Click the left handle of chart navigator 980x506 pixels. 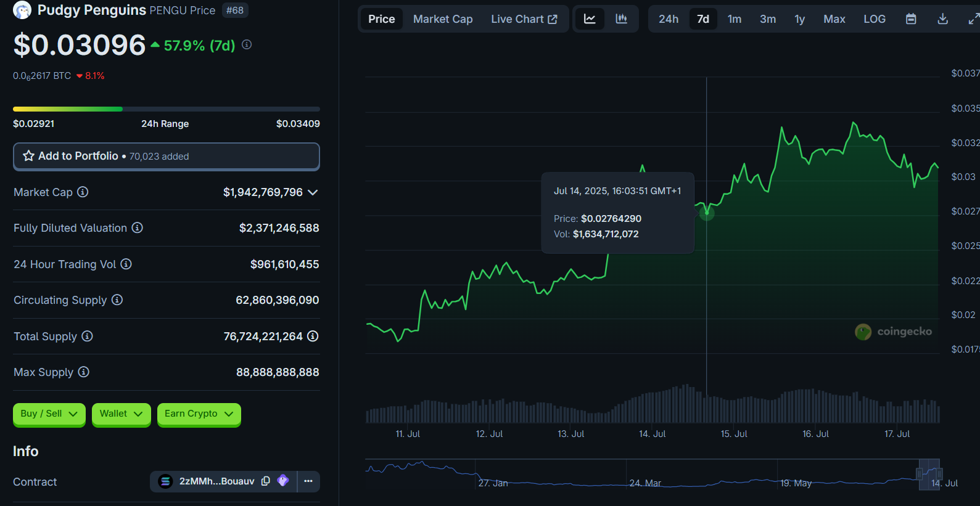920,474
